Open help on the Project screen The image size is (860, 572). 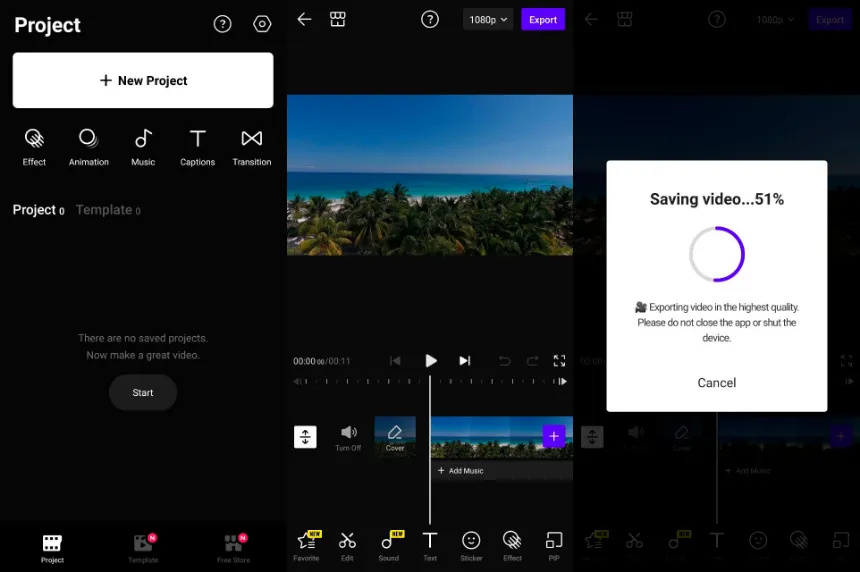pos(222,24)
